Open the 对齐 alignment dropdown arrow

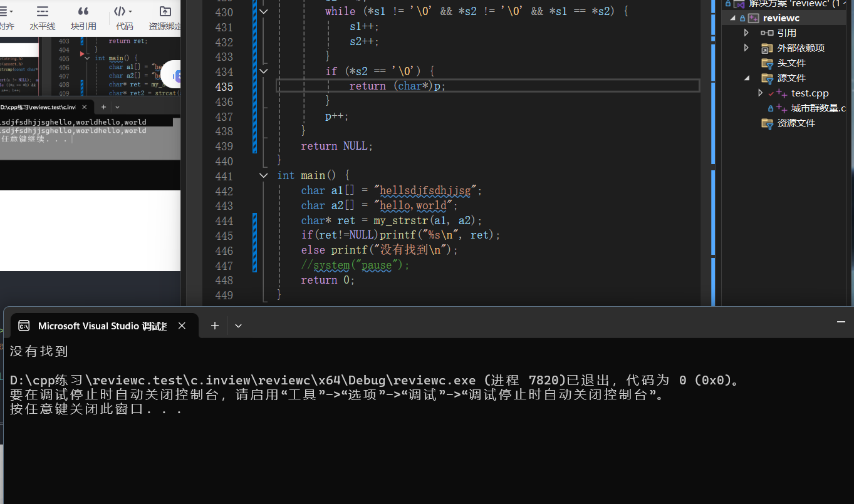point(11,11)
